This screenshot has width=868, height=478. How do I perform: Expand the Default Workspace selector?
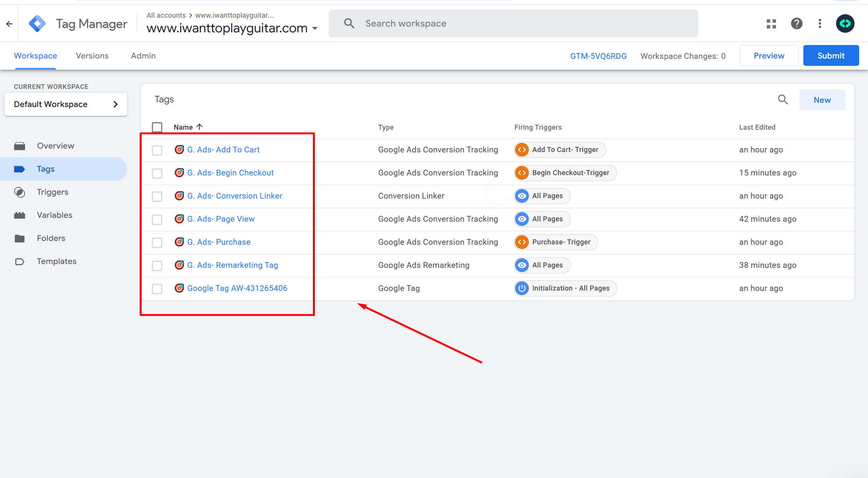66,104
